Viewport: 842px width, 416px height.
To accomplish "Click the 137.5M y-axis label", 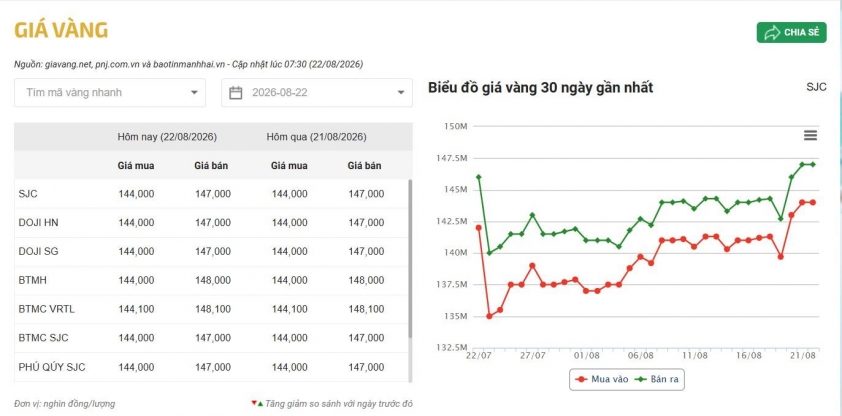I will tap(452, 284).
